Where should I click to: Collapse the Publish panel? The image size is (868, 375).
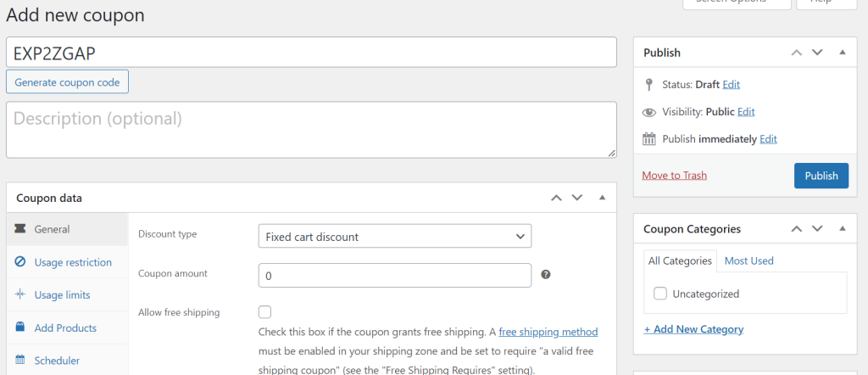[x=843, y=53]
